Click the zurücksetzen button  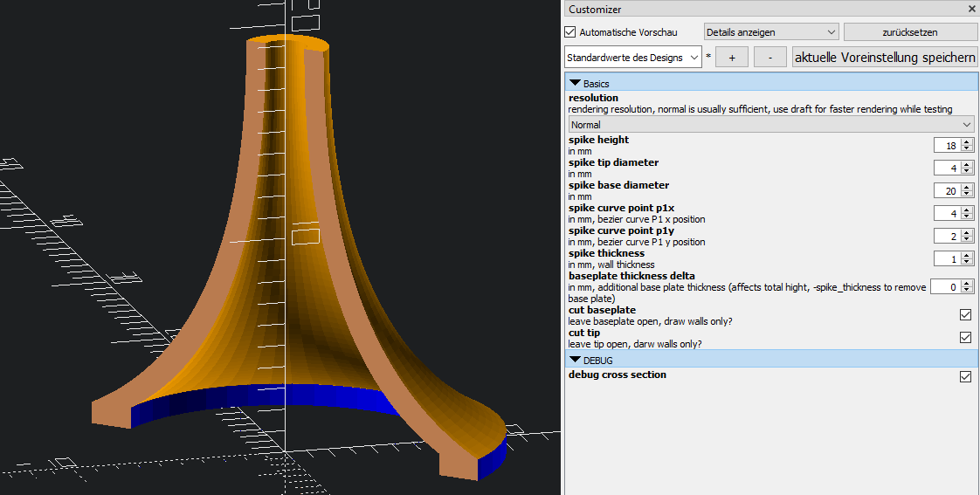(909, 32)
